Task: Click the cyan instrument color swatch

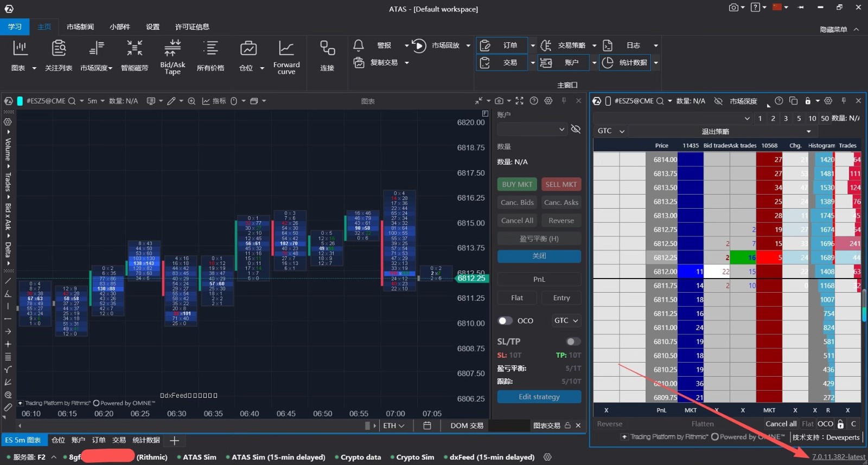Action: tap(20, 101)
